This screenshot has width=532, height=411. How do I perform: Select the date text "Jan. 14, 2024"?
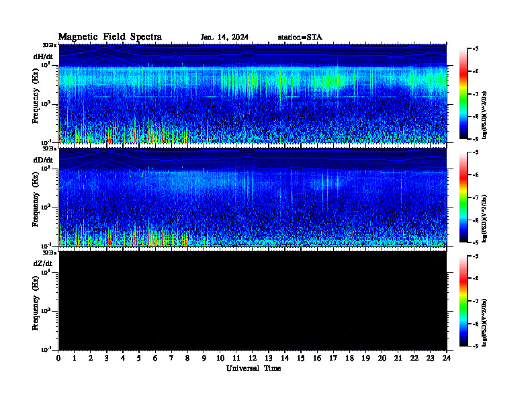(224, 38)
